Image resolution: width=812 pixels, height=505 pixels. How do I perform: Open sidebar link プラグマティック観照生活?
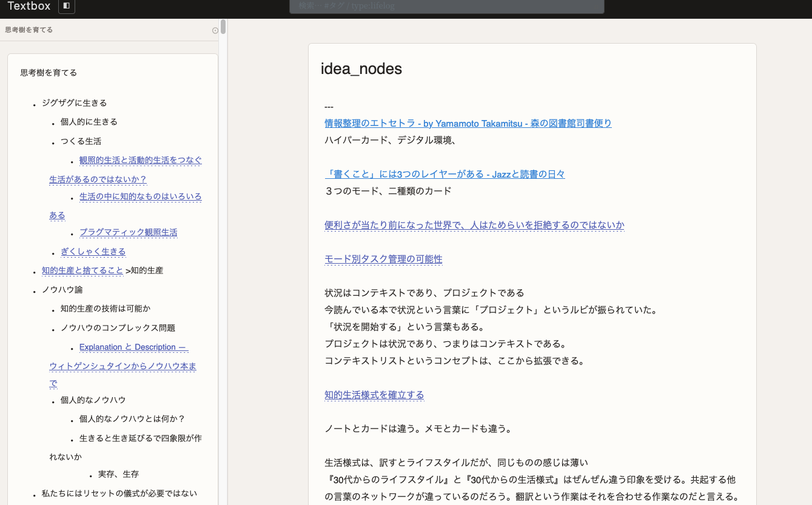point(129,232)
